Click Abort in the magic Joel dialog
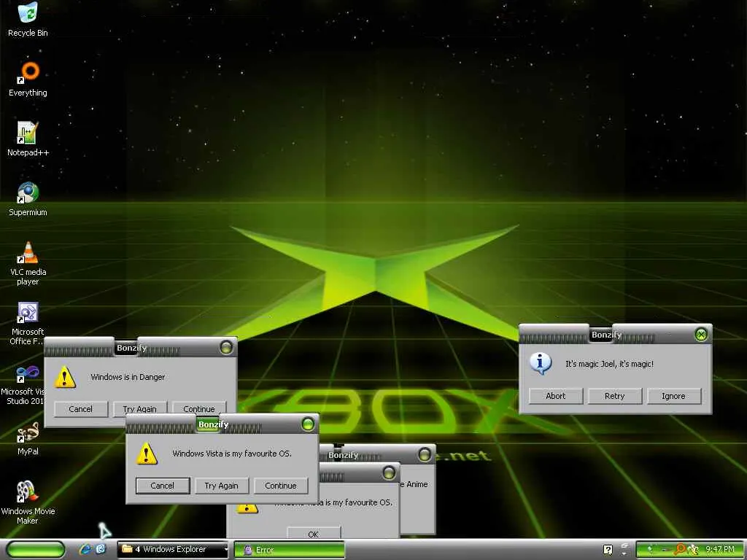This screenshot has width=747, height=560. coord(555,396)
